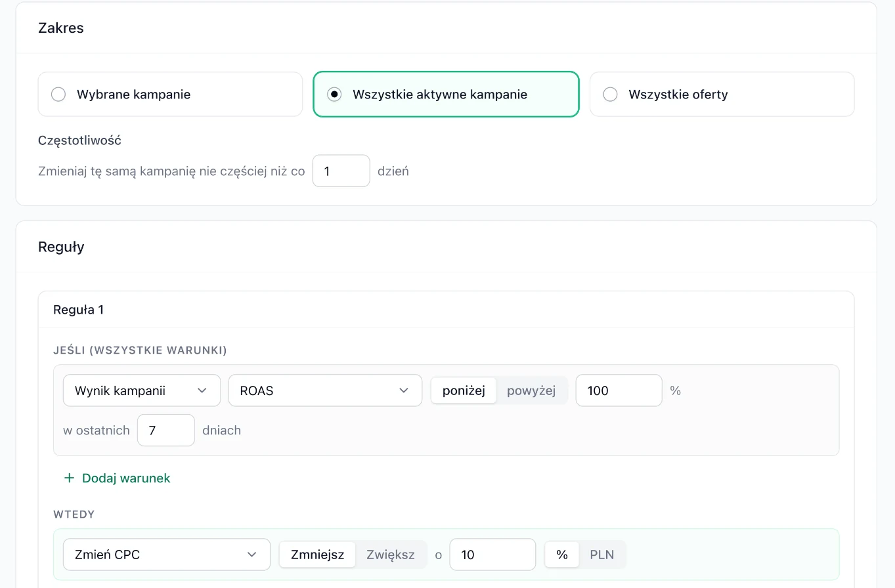Select the Zmniejsz option
895x588 pixels.
click(x=318, y=555)
